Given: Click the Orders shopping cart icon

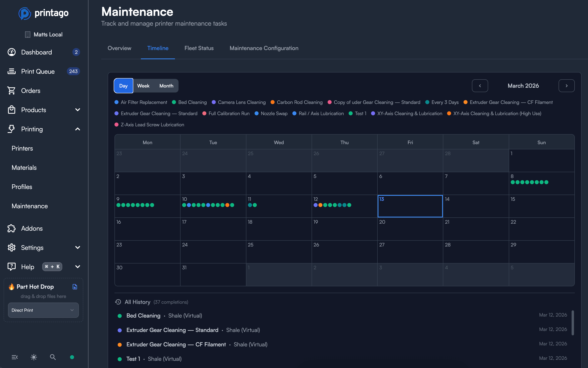Looking at the screenshot, I should point(11,90).
